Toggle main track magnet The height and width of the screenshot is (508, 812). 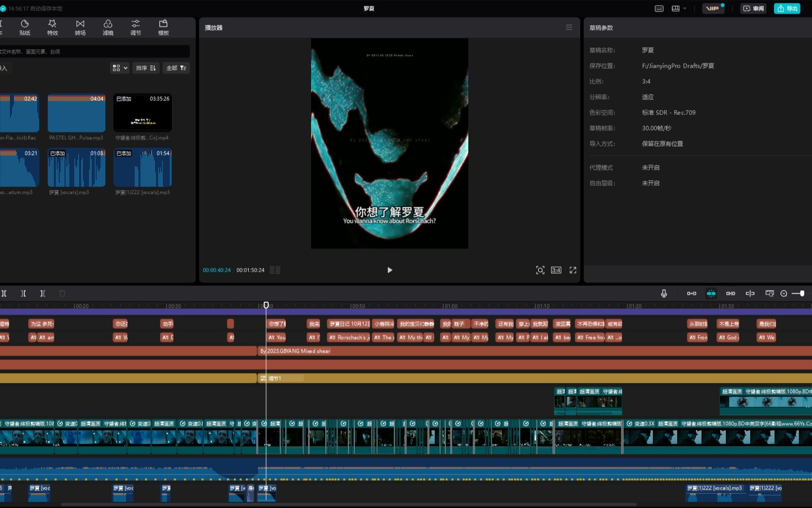coord(692,293)
